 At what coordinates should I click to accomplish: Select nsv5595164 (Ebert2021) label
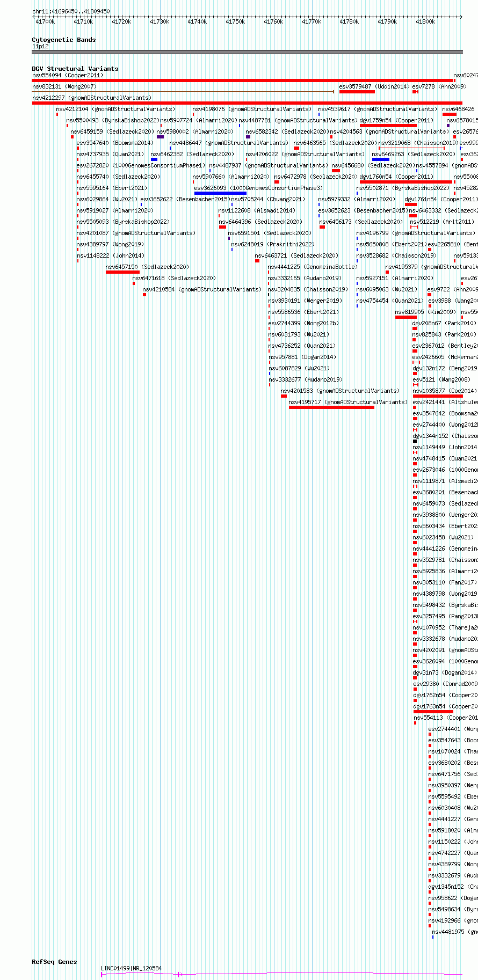click(112, 188)
